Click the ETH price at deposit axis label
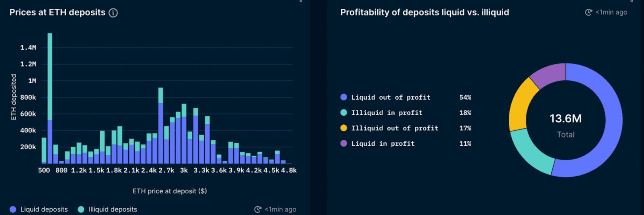This screenshot has height=215, width=644. (x=170, y=191)
